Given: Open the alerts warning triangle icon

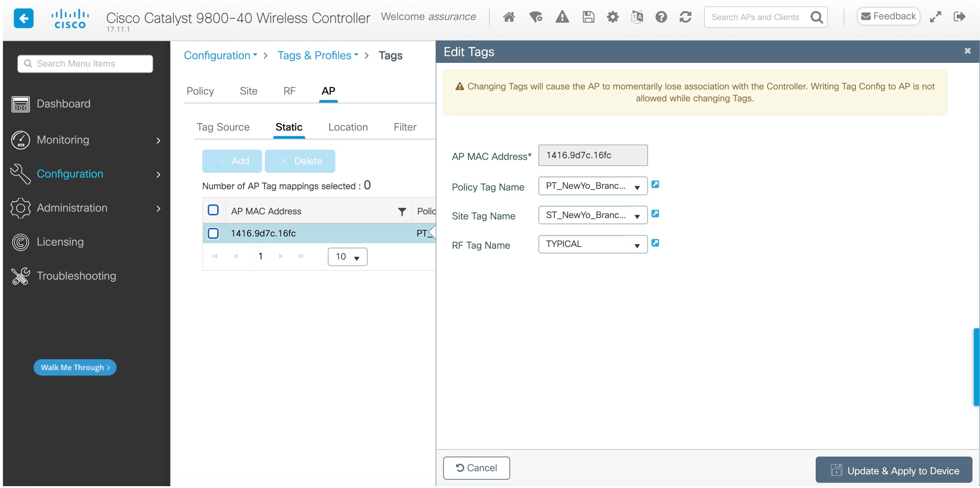Looking at the screenshot, I should tap(562, 17).
